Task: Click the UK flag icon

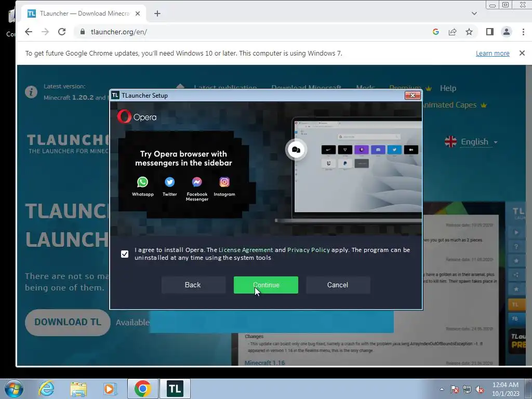Action: pos(450,141)
